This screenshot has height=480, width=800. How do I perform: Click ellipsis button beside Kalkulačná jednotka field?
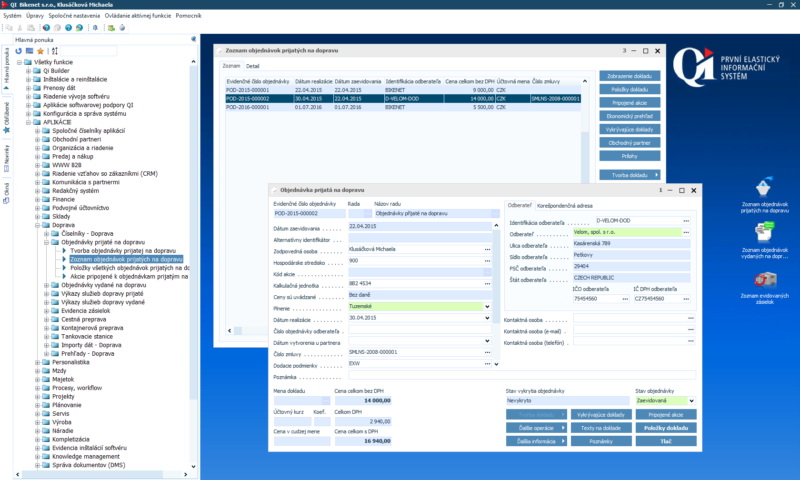[x=488, y=284]
